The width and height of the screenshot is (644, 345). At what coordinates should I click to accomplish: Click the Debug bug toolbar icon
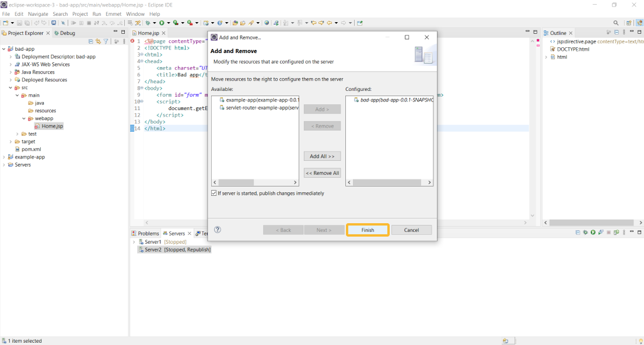(x=148, y=23)
